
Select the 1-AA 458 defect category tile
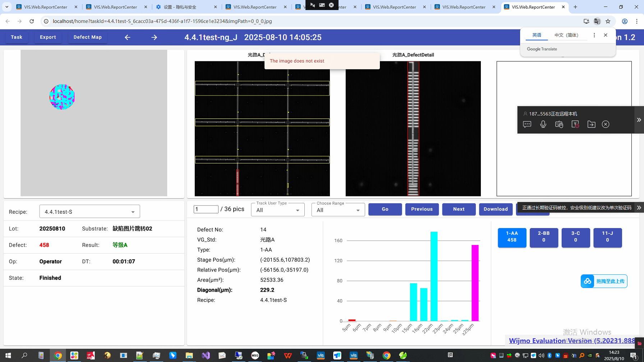[x=512, y=237]
